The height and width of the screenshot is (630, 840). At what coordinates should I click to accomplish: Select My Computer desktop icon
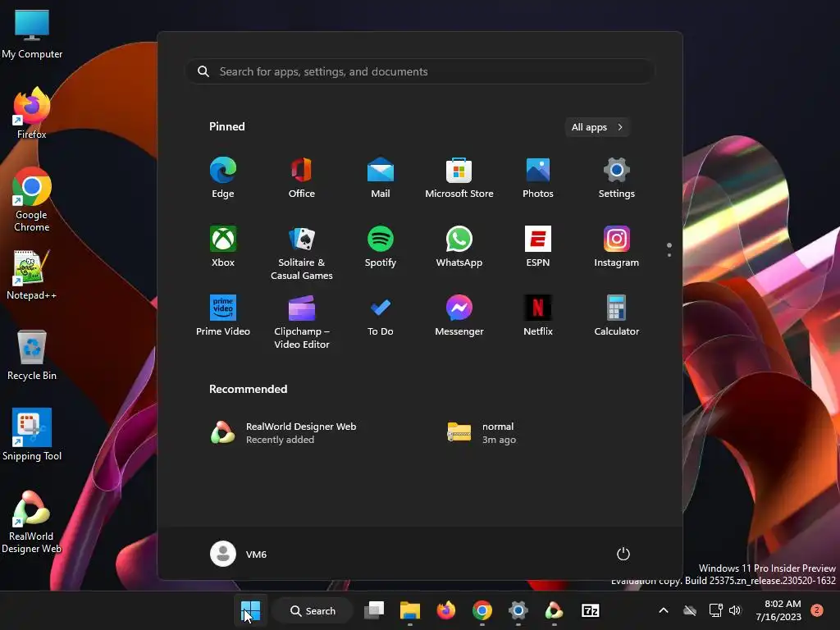tap(32, 34)
